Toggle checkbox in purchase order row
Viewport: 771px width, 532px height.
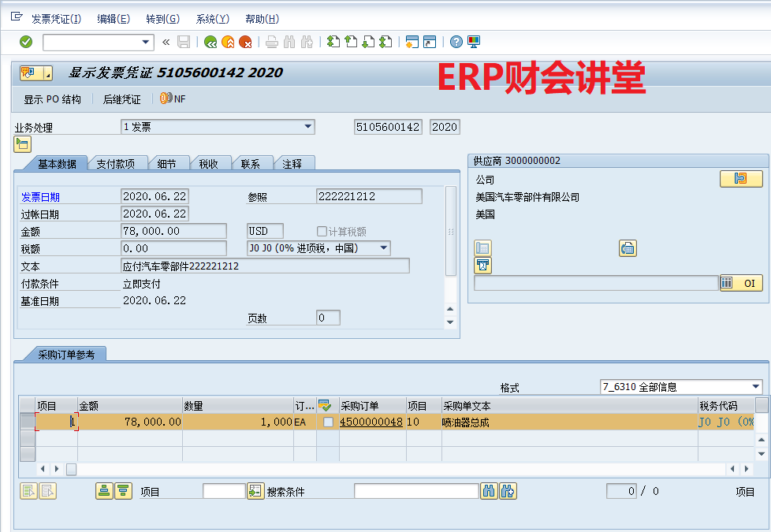click(328, 422)
